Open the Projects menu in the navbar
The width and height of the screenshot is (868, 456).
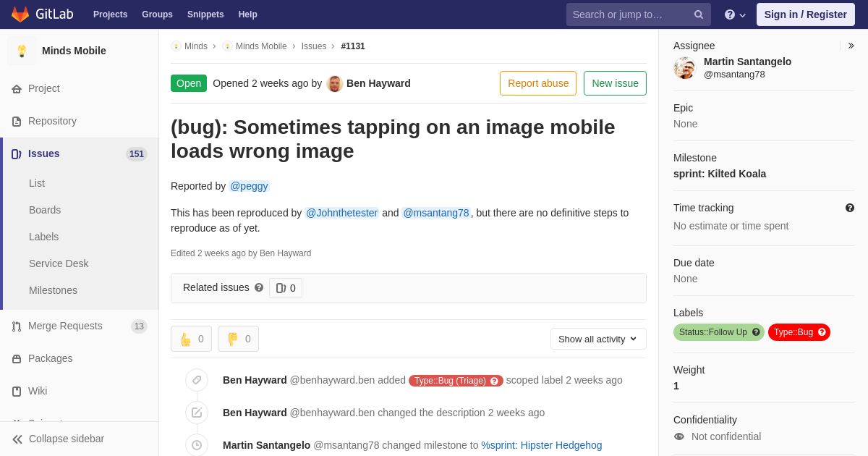pos(110,14)
